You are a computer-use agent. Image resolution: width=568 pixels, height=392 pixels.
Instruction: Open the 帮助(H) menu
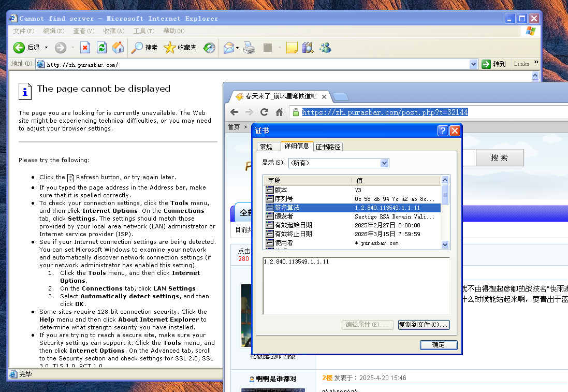174,31
